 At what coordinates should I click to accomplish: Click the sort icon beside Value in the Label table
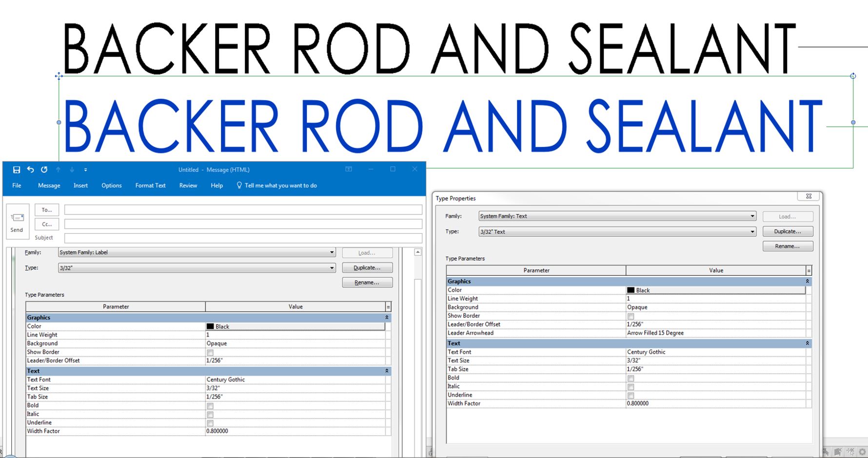click(x=388, y=307)
